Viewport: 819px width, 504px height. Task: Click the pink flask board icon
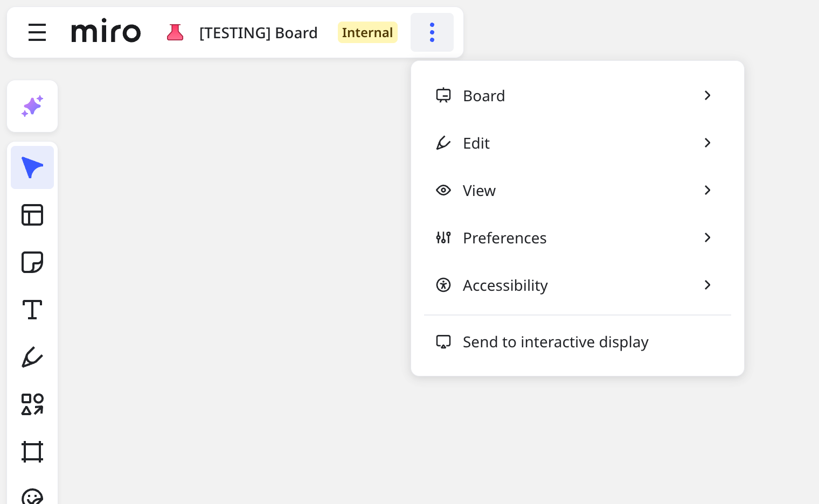175,32
